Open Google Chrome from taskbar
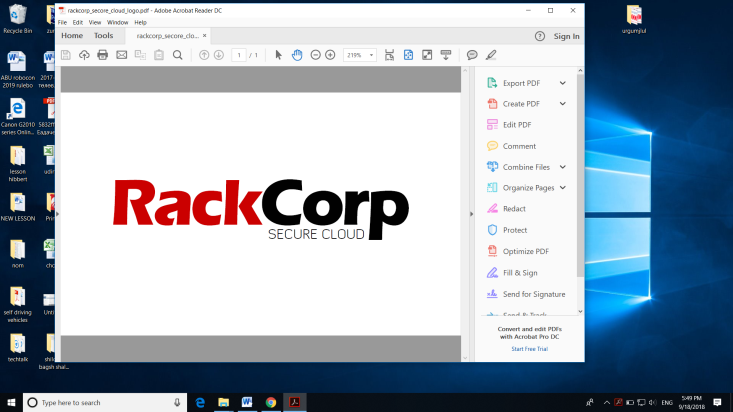Image resolution: width=733 pixels, height=412 pixels. 271,402
